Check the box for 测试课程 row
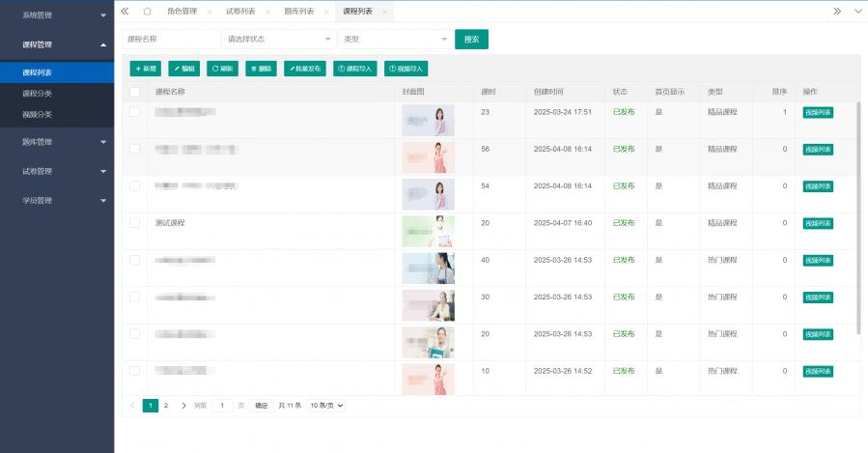 (135, 222)
